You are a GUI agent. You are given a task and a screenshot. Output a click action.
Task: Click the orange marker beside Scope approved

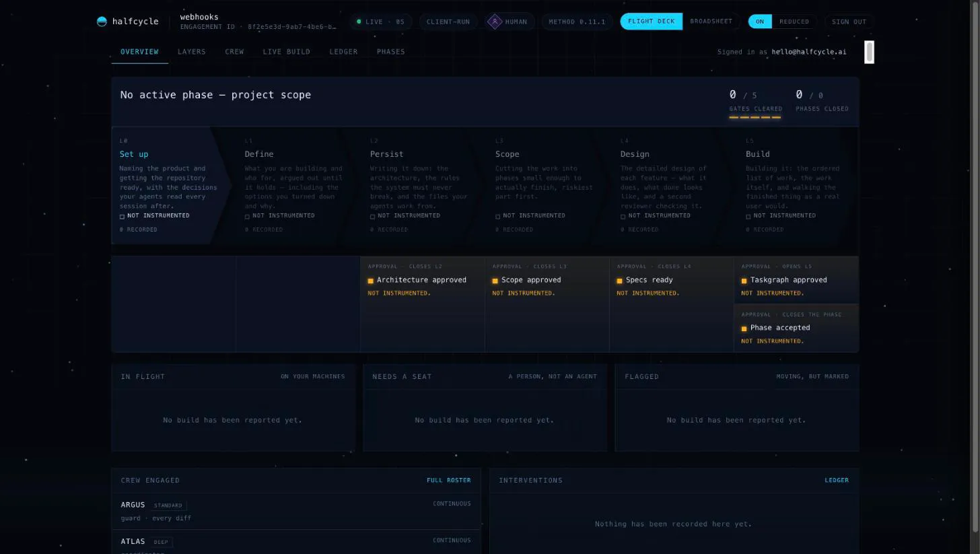tap(495, 281)
